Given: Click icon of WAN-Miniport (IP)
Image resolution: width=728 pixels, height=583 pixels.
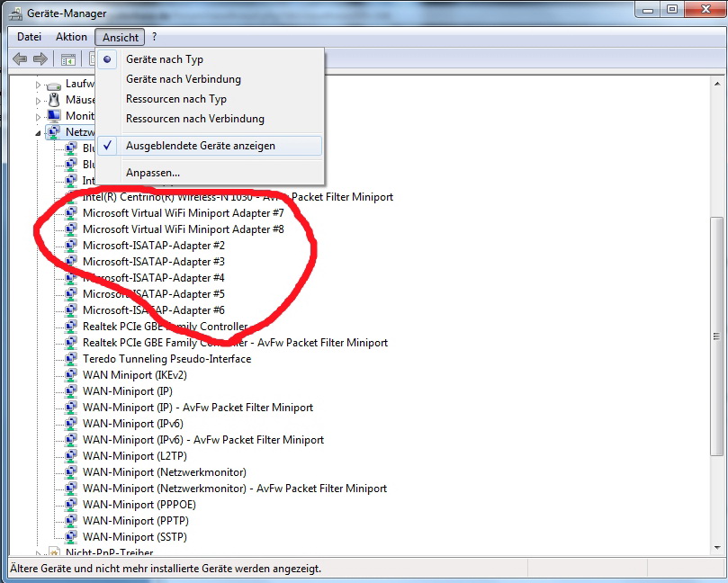Looking at the screenshot, I should coord(70,391).
